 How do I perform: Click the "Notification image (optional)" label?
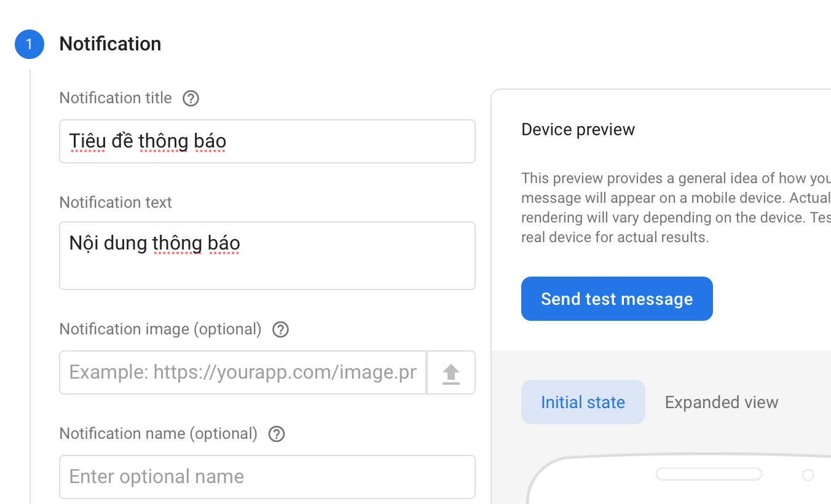pyautogui.click(x=160, y=329)
